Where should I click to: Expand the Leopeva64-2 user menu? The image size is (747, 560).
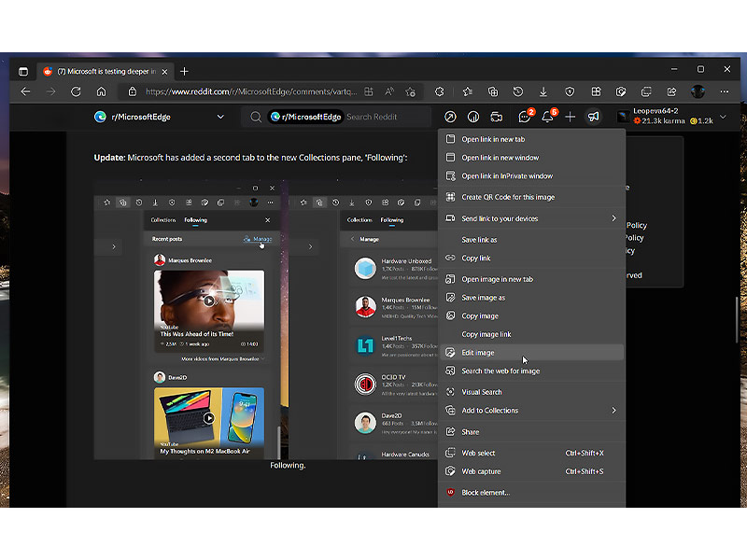point(723,117)
